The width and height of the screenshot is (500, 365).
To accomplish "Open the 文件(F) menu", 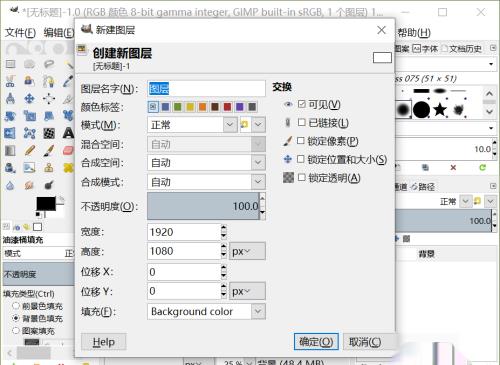I will point(21,33).
